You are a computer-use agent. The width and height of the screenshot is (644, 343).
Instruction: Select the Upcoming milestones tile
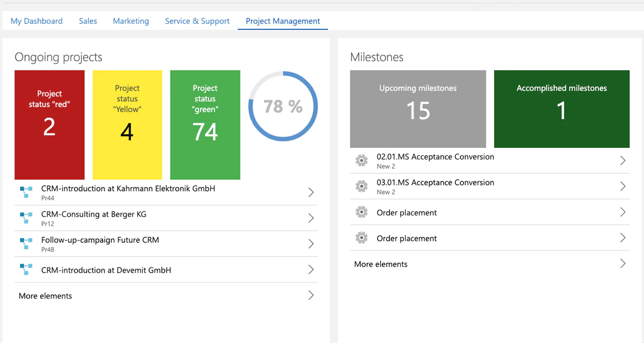(418, 109)
